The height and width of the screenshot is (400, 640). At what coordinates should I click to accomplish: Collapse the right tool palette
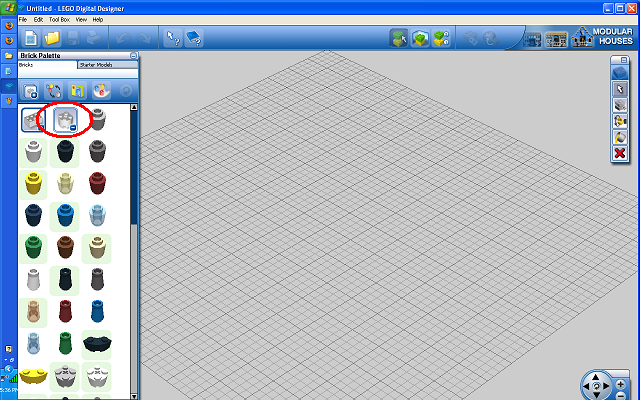coord(624,60)
